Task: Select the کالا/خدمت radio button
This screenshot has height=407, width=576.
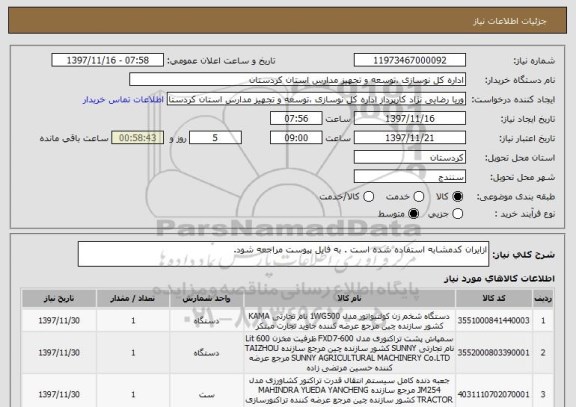Action: point(368,197)
